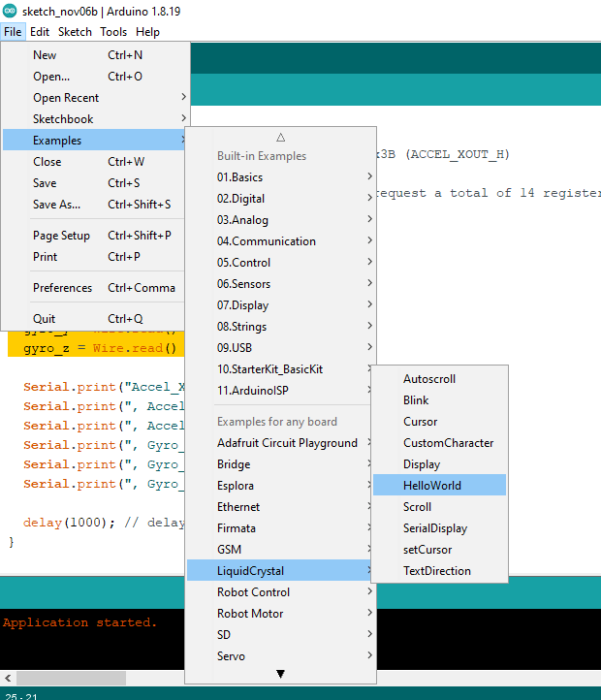Viewport: 601px width, 700px height.
Task: Expand the GSM examples submenu
Action: click(x=279, y=550)
